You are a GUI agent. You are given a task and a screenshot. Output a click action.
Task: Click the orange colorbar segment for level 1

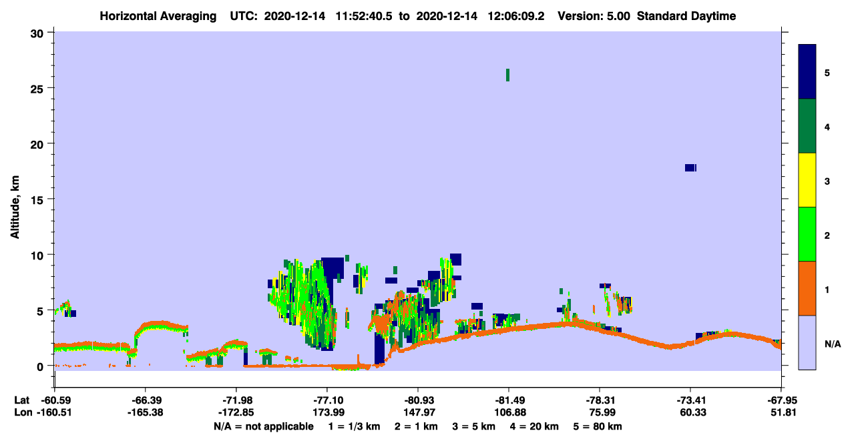(807, 288)
